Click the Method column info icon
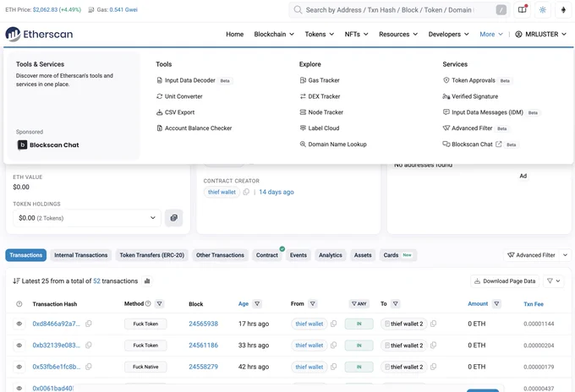Screen dimensions: 575x392 click(x=148, y=303)
